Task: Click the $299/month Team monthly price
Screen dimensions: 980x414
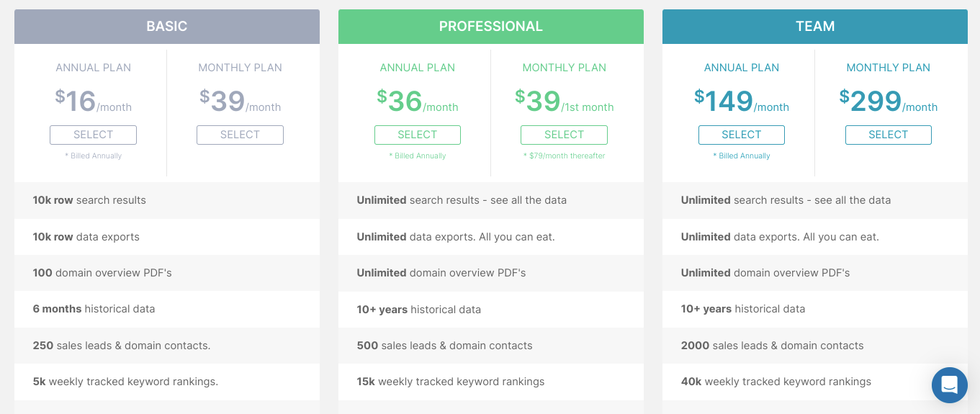Action: coord(889,102)
